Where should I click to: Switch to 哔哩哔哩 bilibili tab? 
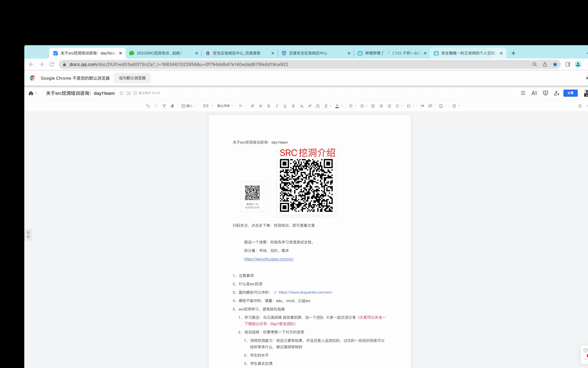[x=392, y=53]
